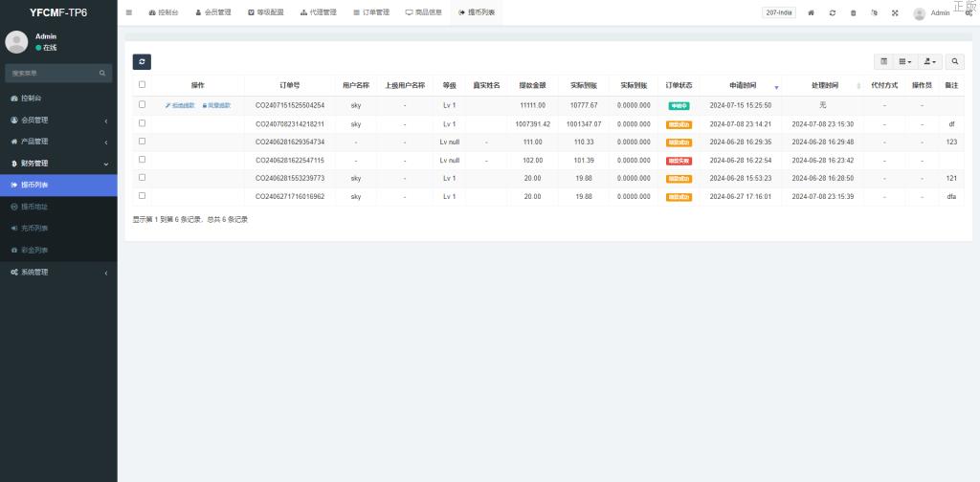Viewport: 980px width, 482px height.
Task: Open the columns grid dropdown
Action: click(904, 61)
